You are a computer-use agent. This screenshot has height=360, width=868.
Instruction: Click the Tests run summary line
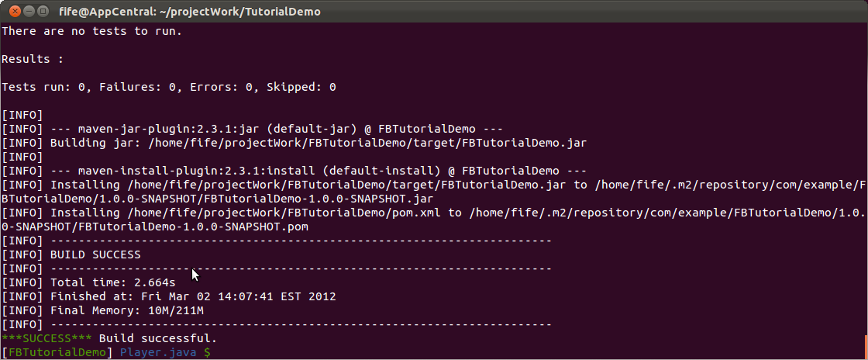[x=169, y=87]
